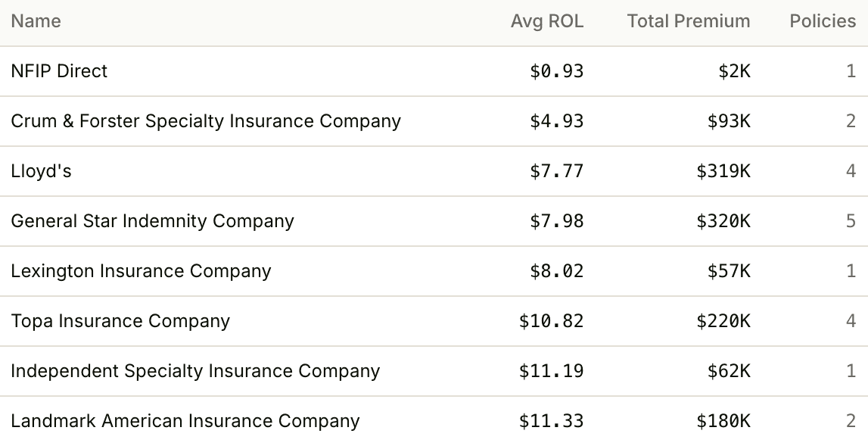The width and height of the screenshot is (868, 443).
Task: Sort by Policies column header
Action: click(x=823, y=21)
